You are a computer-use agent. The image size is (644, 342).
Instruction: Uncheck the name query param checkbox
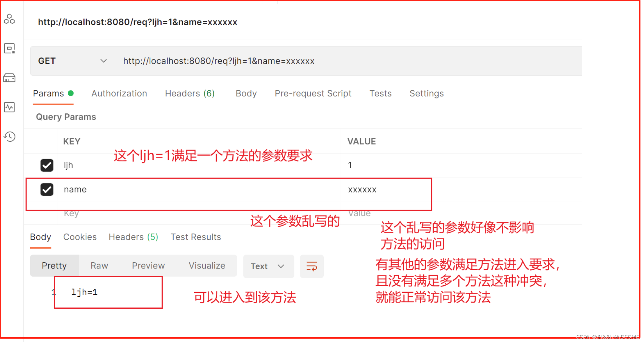click(47, 189)
